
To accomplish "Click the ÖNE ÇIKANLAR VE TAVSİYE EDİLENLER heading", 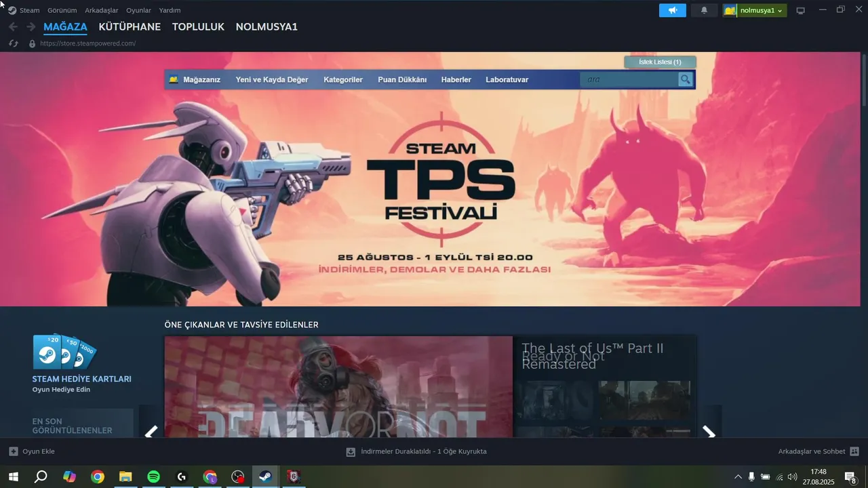I will point(241,325).
